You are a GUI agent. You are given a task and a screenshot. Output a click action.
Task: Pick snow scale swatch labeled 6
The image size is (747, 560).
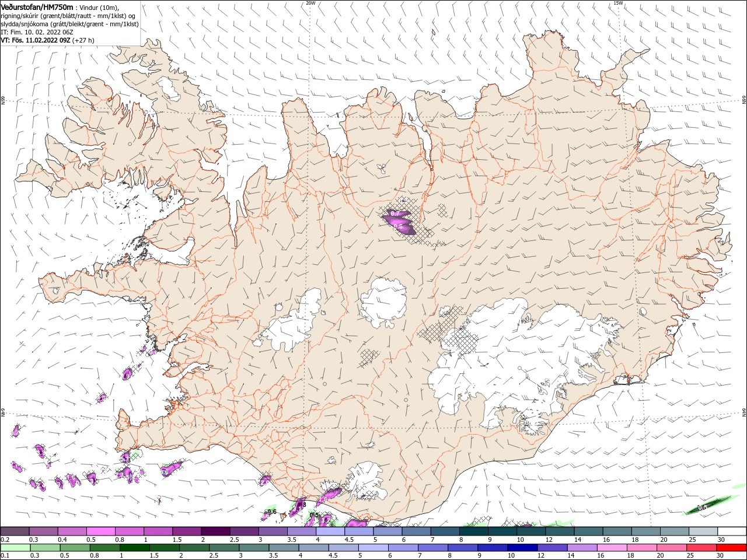(416, 531)
